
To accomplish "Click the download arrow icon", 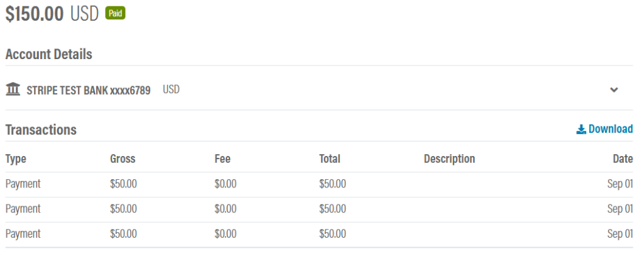I will 580,130.
